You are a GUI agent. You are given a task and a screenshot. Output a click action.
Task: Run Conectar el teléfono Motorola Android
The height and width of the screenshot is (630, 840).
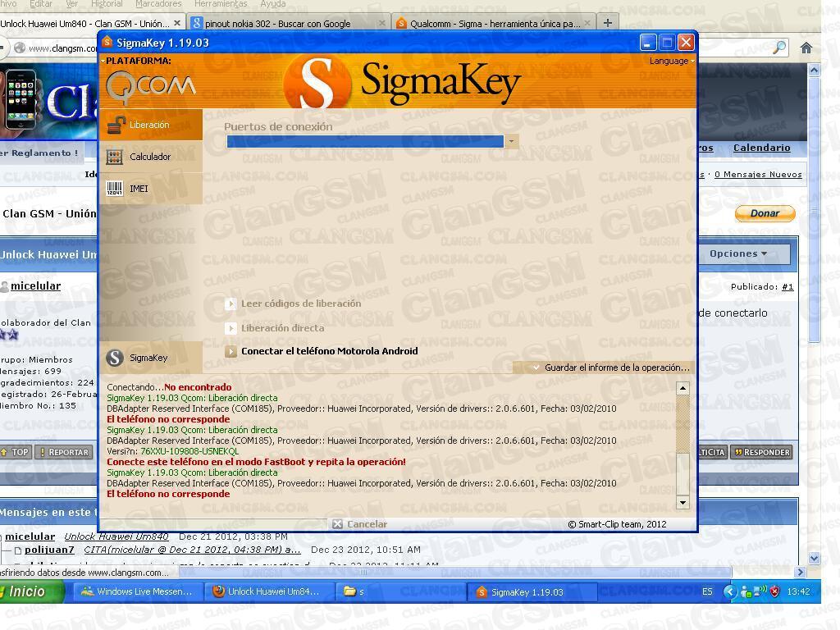[x=322, y=351]
